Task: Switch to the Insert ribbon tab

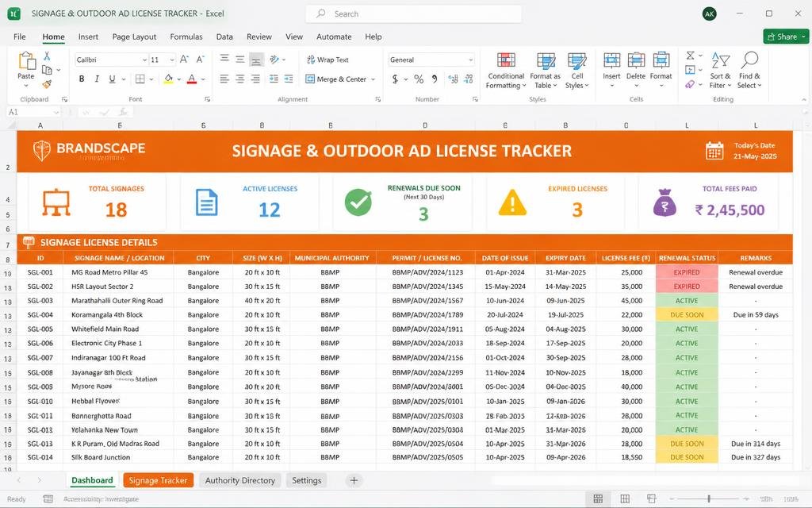Action: (x=88, y=37)
